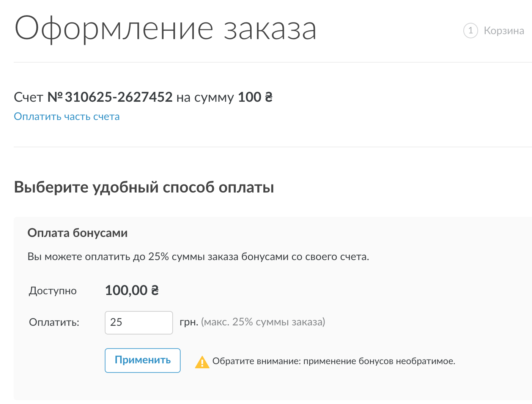Click the irreversible bonus warning text
532x404 pixels.
click(x=334, y=361)
